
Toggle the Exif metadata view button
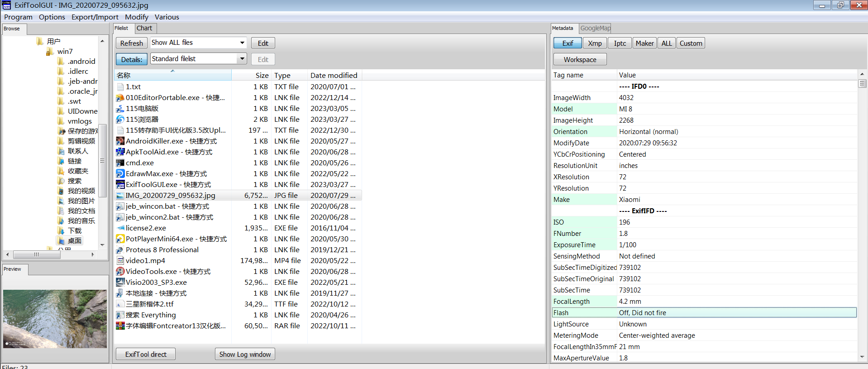tap(567, 43)
